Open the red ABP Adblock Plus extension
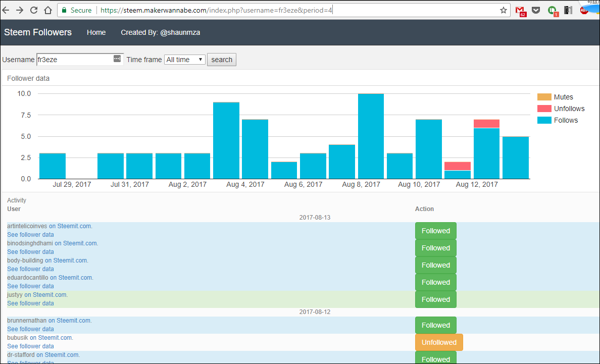 click(584, 10)
